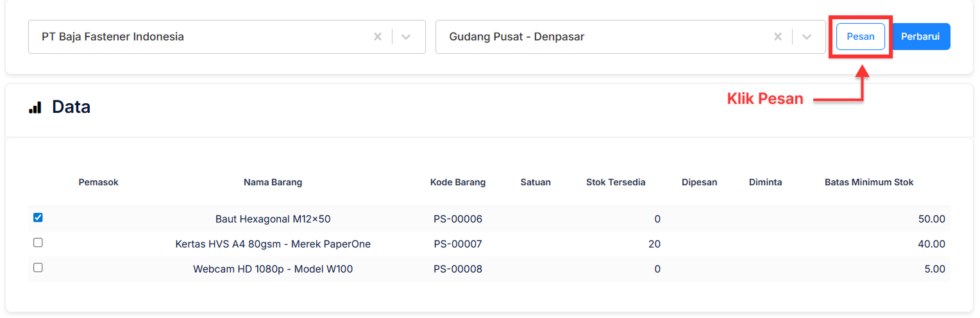Screen dimensions: 980x318
Task: Select the Webcam HD 1080p row checkbox
Action: (38, 268)
